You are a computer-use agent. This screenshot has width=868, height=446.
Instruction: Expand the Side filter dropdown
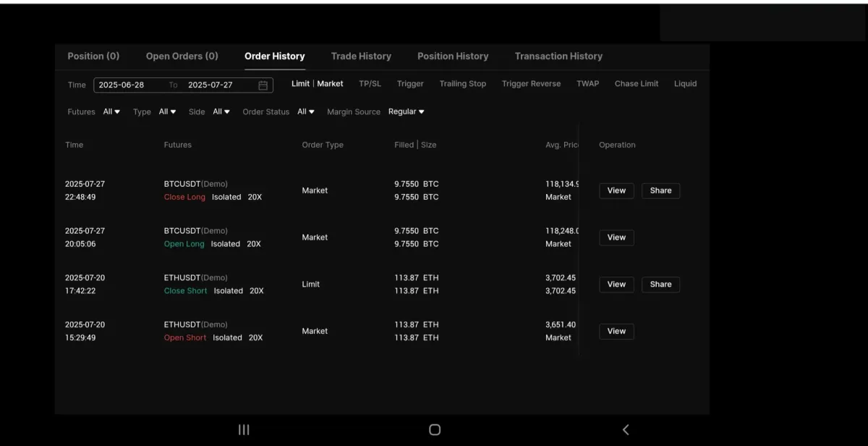tap(221, 112)
